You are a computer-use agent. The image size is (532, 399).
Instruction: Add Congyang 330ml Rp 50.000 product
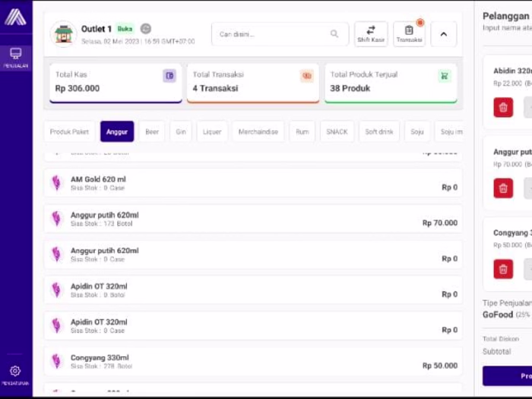tap(253, 361)
